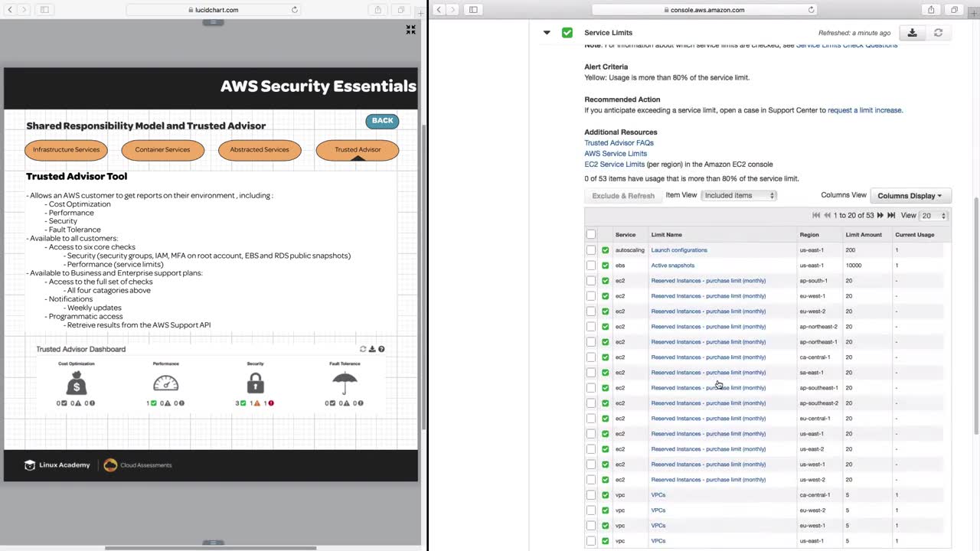Open share menu in AWS console Safari window
Screen dimensions: 980x551
(x=931, y=10)
